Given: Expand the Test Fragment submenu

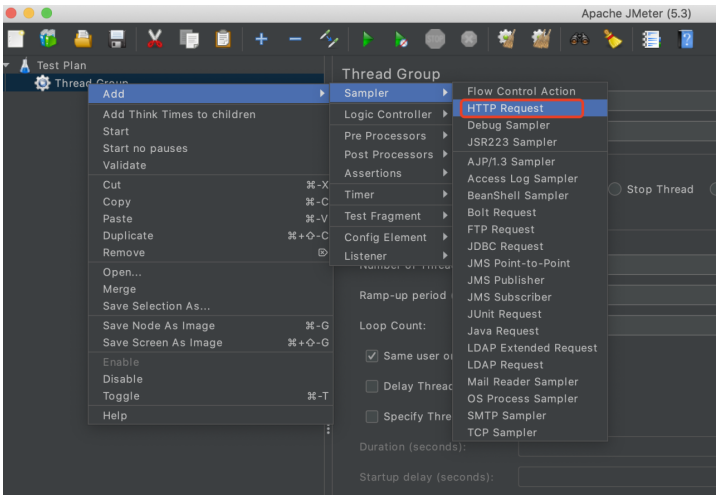Looking at the screenshot, I should [x=391, y=216].
